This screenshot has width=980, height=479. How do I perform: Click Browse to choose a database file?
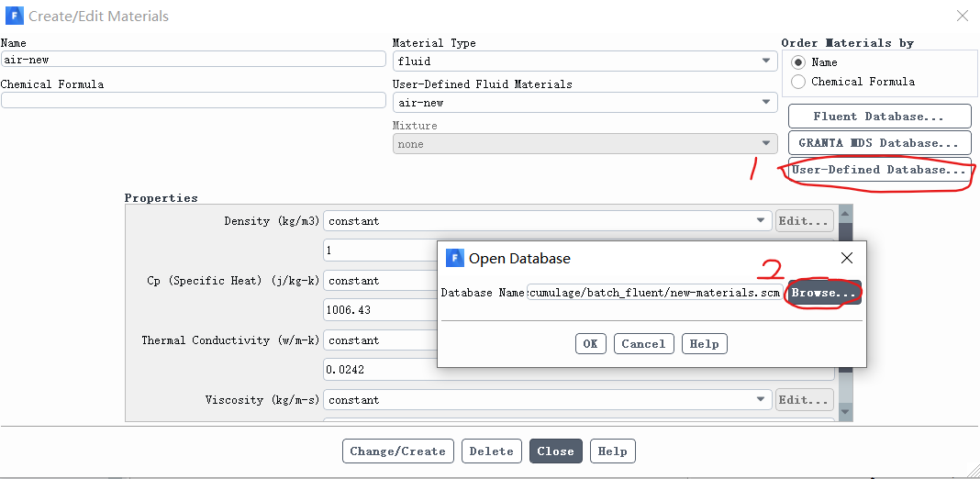824,293
